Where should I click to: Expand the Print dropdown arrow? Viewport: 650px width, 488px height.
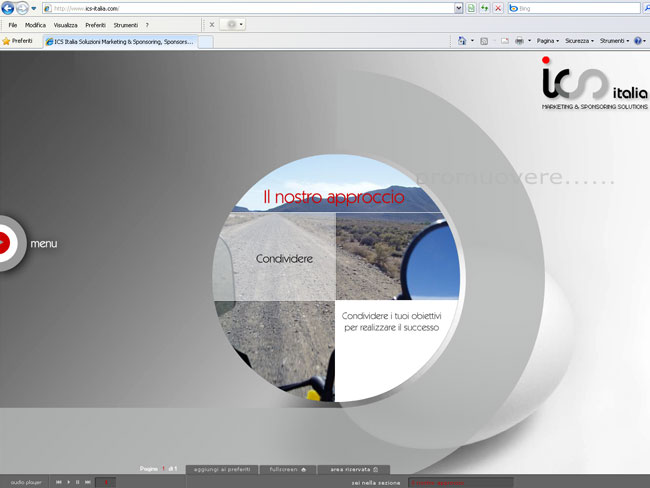529,41
